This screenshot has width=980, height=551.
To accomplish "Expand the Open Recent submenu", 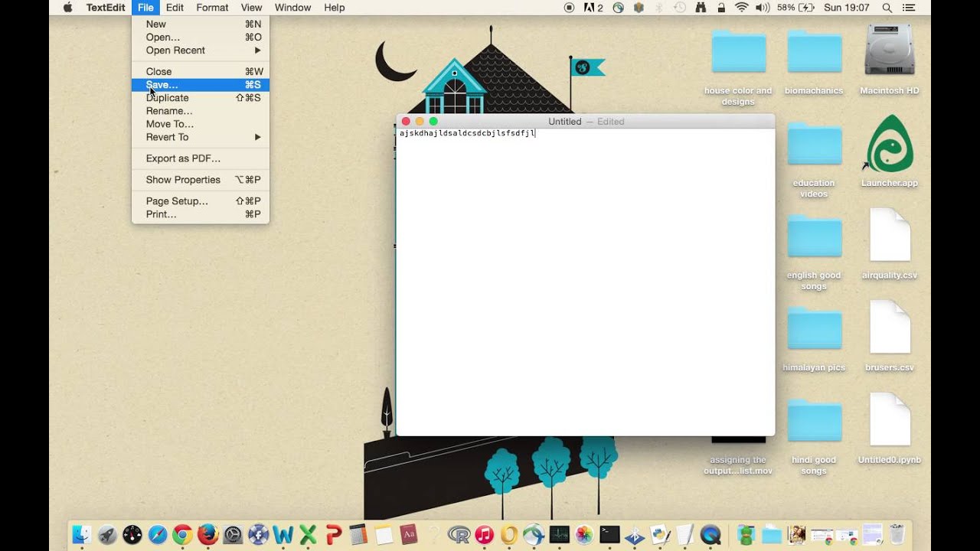I will click(201, 51).
